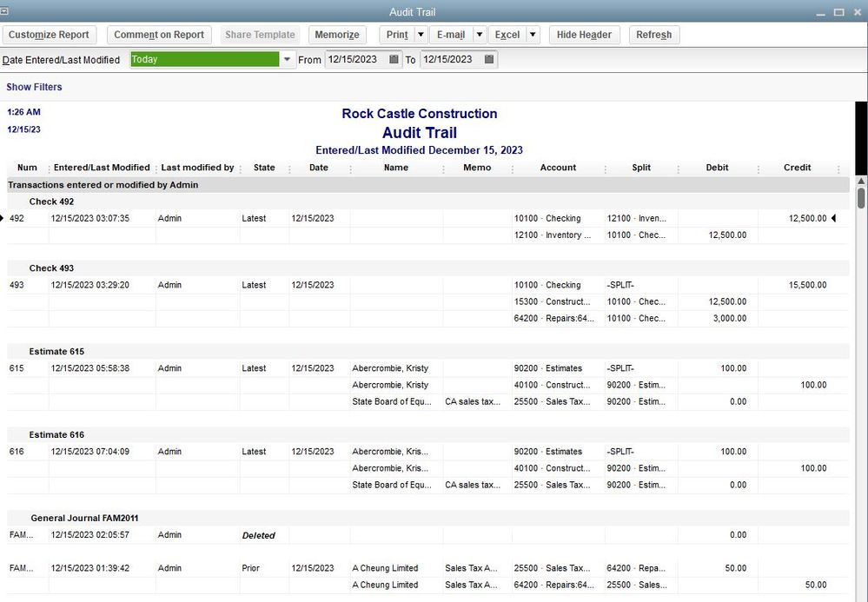This screenshot has height=602, width=868.
Task: Refresh the audit trail report
Action: (x=653, y=35)
